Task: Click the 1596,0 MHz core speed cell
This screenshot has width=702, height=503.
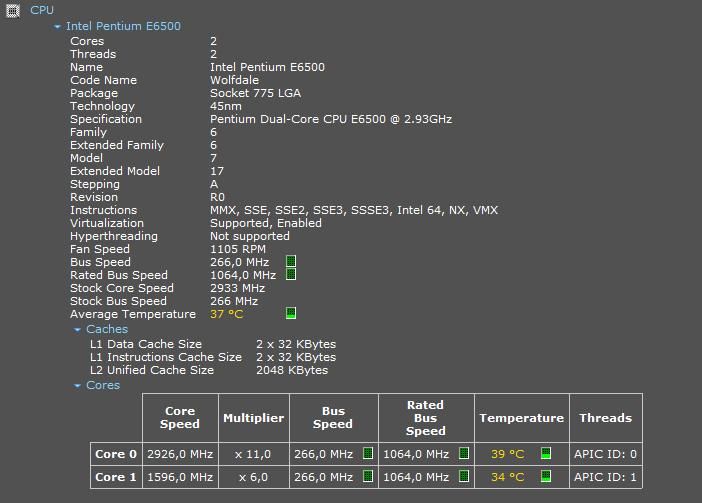Action: click(180, 477)
